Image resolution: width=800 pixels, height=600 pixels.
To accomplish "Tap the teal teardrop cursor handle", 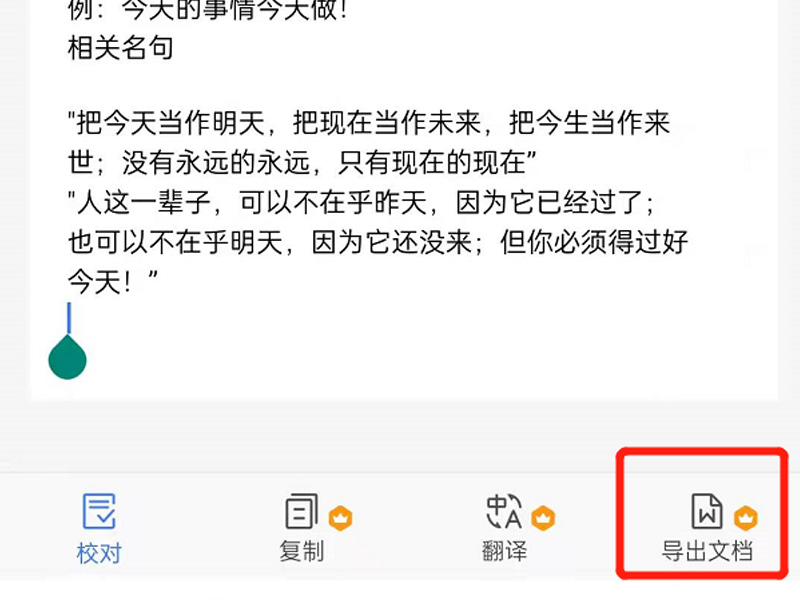I will [67, 357].
